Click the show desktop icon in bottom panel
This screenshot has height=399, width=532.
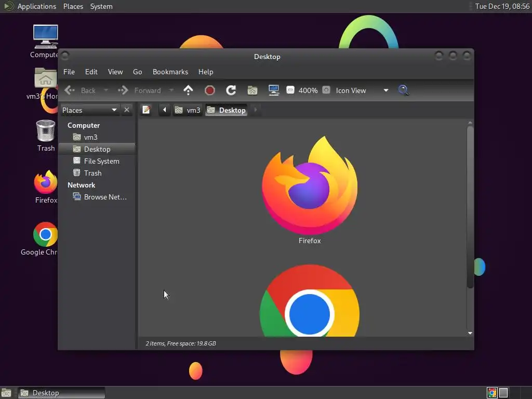[x=6, y=393]
